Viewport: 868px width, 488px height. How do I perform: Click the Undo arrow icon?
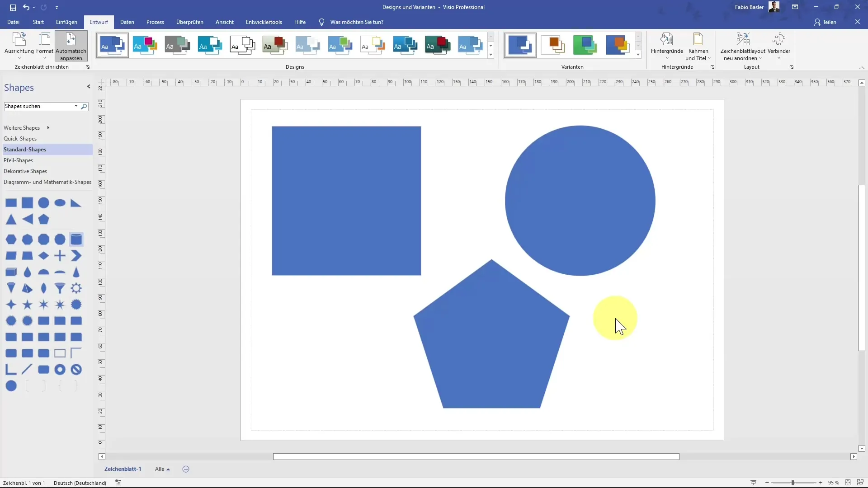(26, 7)
